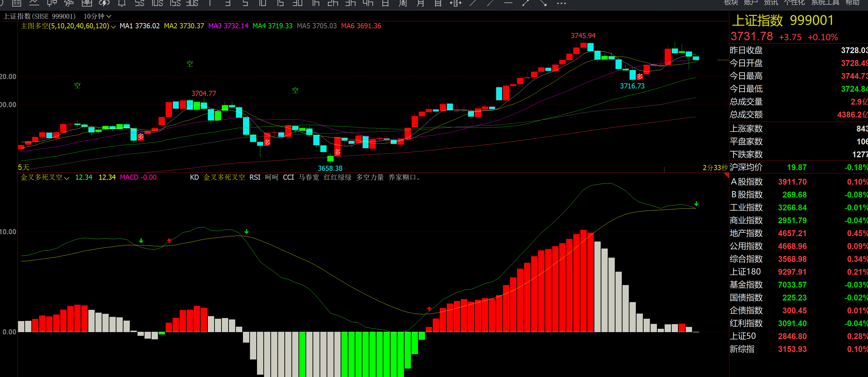
Task: Select the 国债指数 row
Action: 799,298
